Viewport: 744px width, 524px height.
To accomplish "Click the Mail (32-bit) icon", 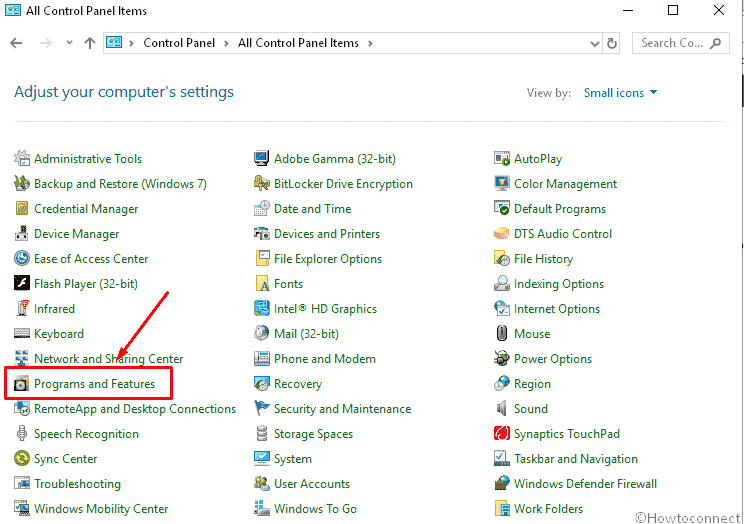I will click(x=261, y=334).
